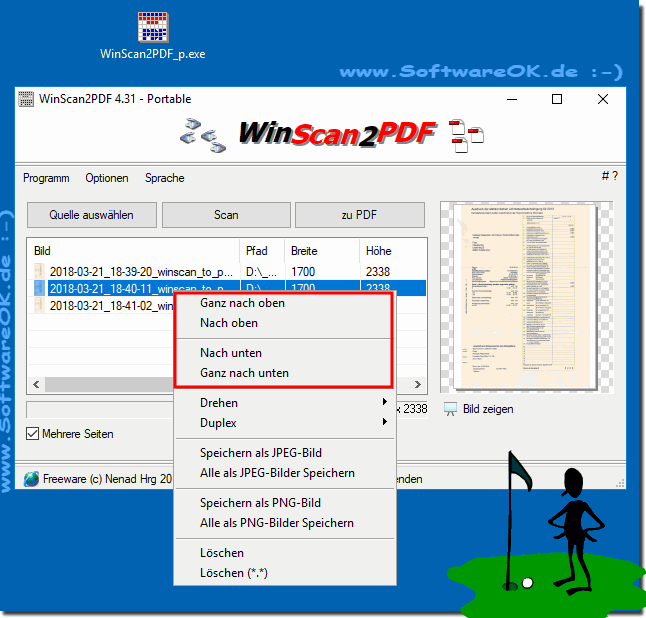Open the # ? help menu
The image size is (646, 618).
pyautogui.click(x=610, y=176)
